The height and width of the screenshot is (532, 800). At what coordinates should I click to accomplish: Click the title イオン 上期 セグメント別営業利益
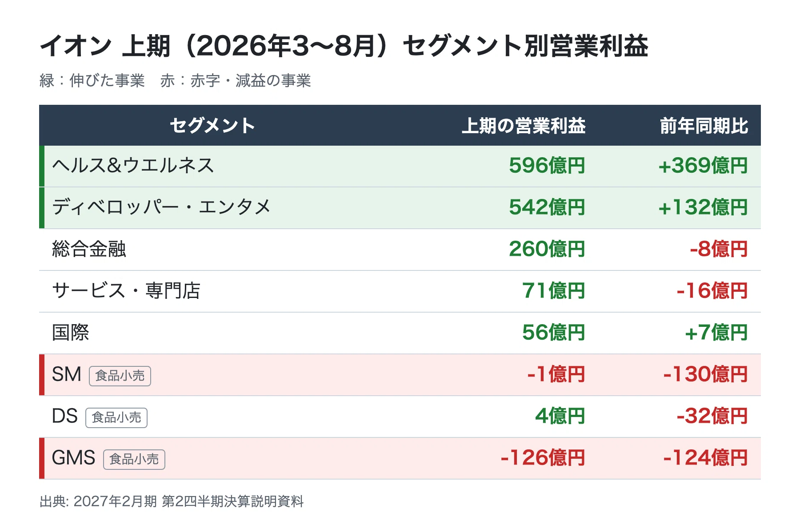(x=344, y=46)
